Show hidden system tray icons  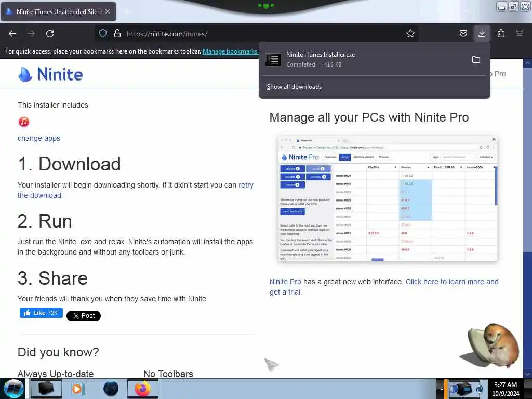tap(442, 389)
